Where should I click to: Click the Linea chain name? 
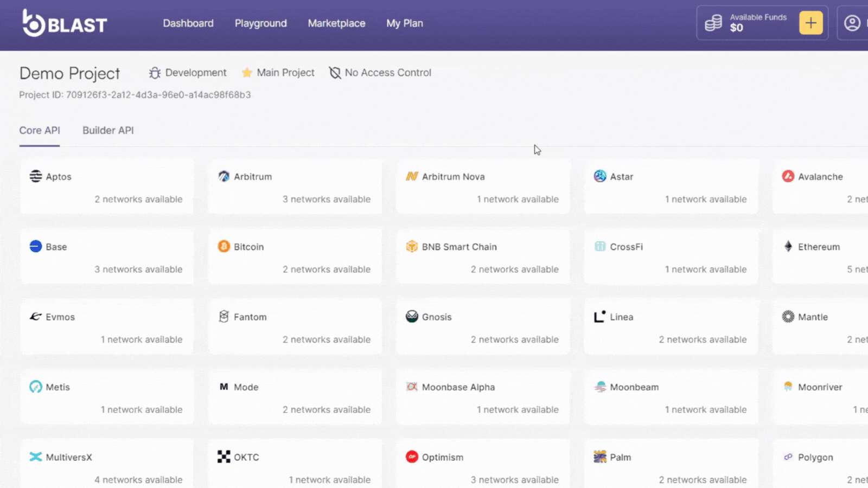(622, 317)
